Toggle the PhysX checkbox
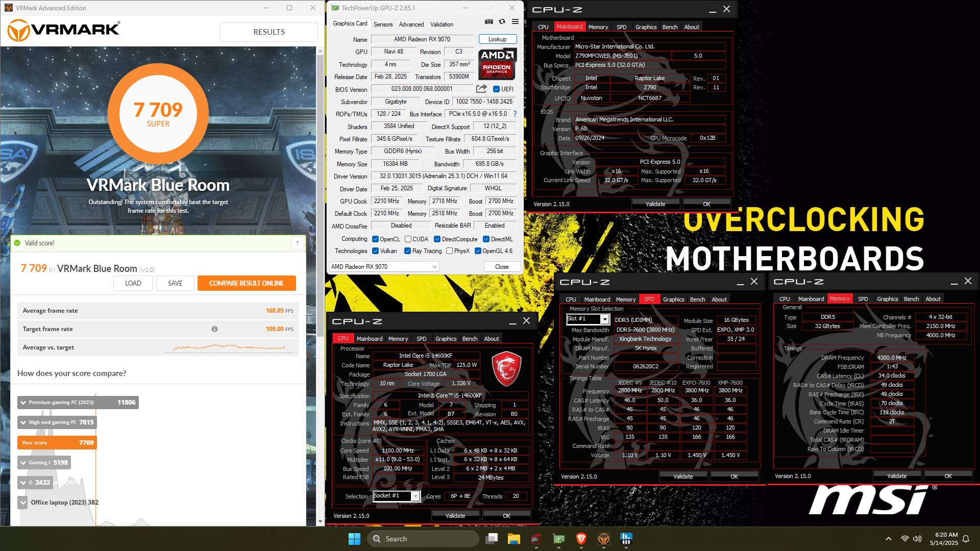980x551 pixels. click(x=450, y=251)
